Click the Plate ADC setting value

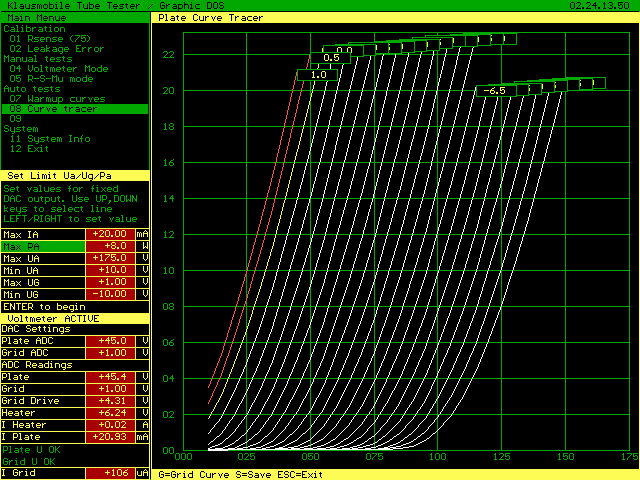(112, 341)
